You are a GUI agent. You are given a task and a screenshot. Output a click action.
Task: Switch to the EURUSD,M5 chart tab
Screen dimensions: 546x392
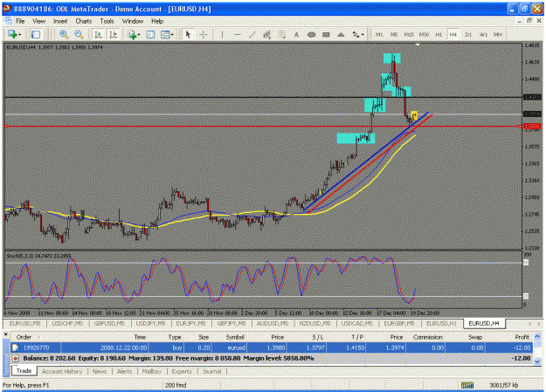click(24, 323)
